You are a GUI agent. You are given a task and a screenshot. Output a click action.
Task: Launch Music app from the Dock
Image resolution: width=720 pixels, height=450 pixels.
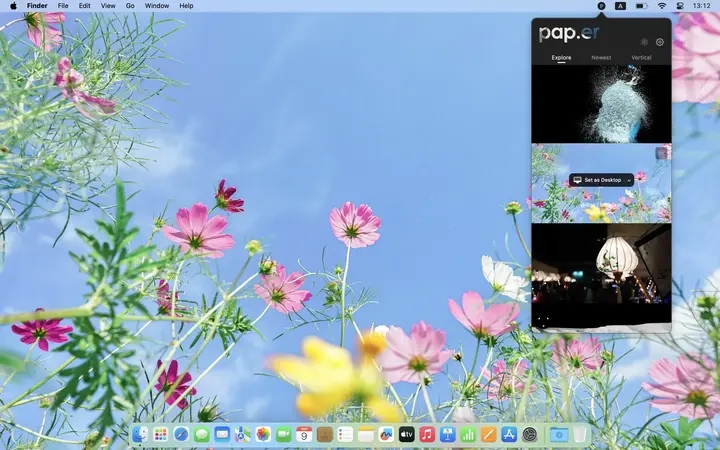[x=427, y=434]
